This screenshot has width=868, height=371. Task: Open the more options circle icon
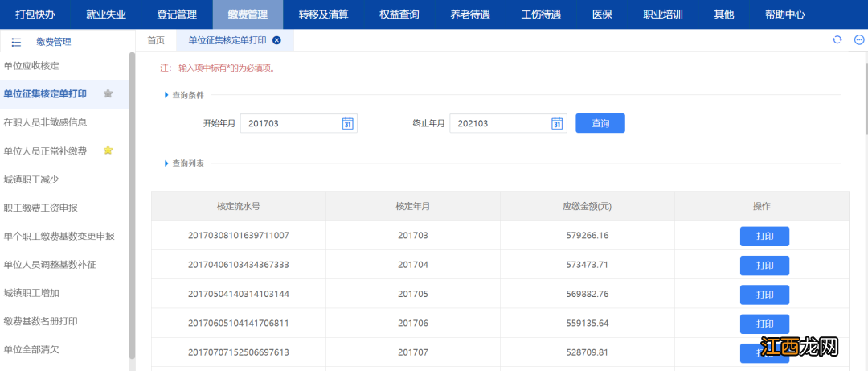tap(858, 40)
